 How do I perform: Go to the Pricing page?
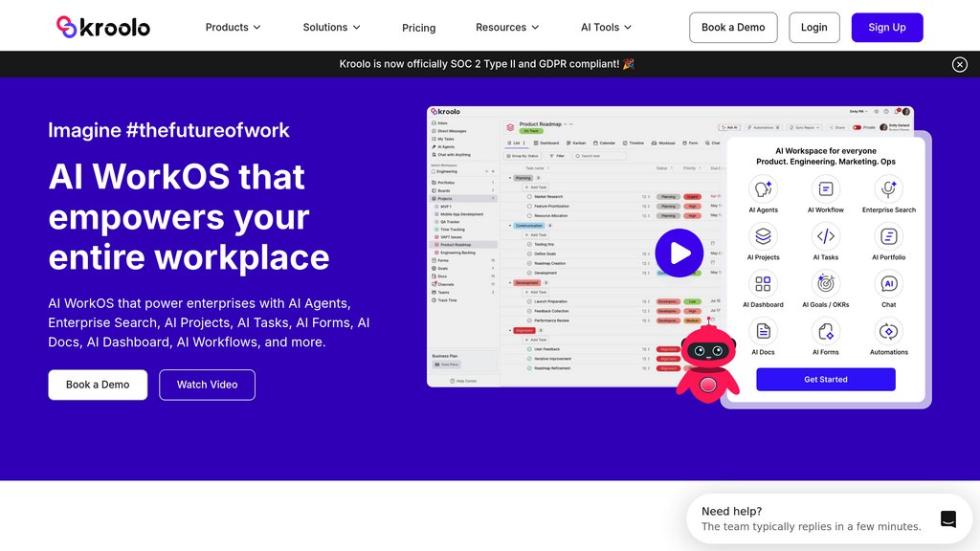[x=418, y=28]
